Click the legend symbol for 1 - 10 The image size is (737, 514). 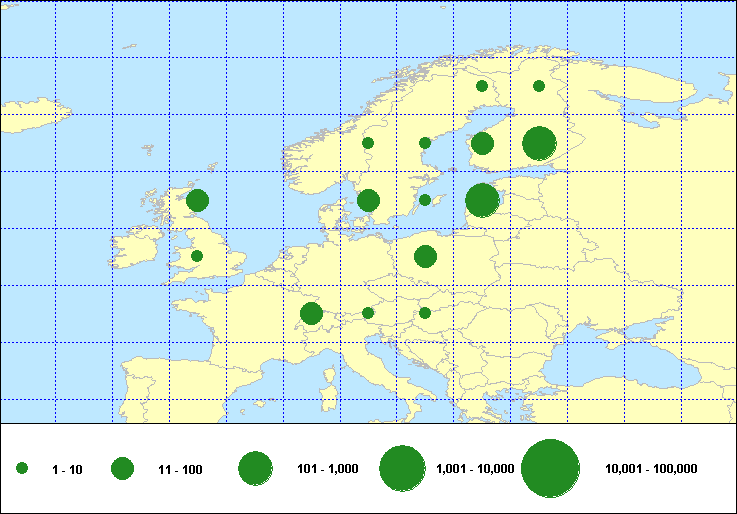(22, 468)
